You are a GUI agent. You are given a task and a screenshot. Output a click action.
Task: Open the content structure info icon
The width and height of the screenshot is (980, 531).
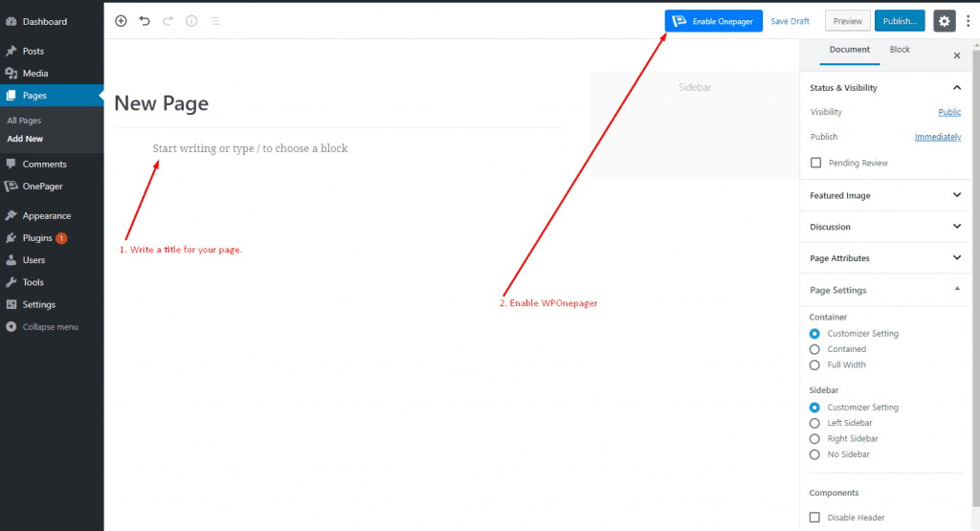pyautogui.click(x=191, y=21)
